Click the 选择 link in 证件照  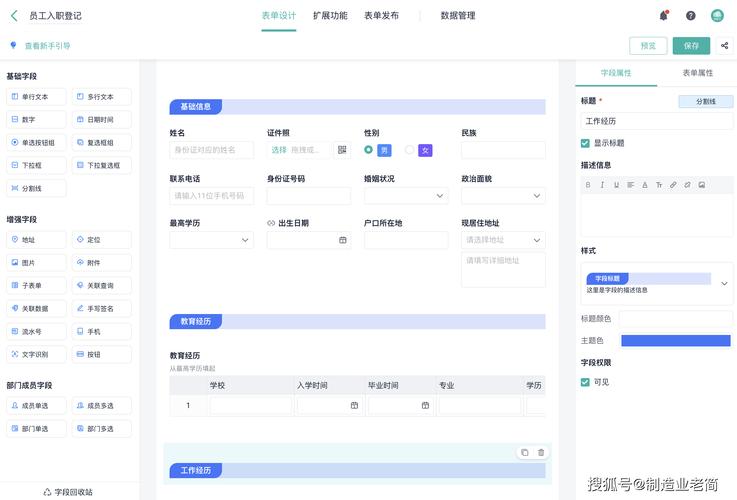coord(279,150)
